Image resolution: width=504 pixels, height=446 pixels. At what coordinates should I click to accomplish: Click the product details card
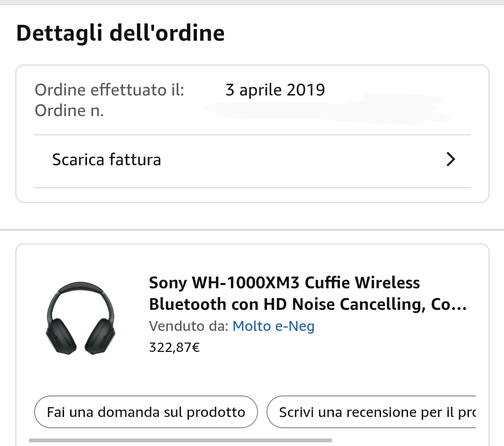click(x=252, y=344)
